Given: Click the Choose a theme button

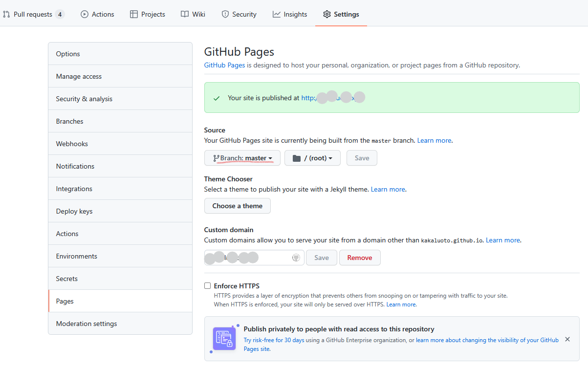Looking at the screenshot, I should [x=238, y=206].
